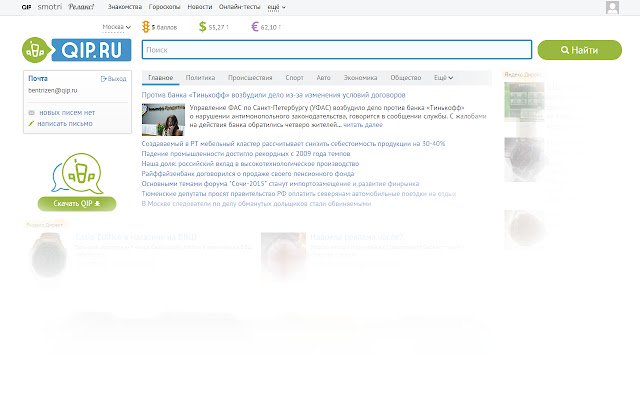640x400 pixels.
Task: Switch to the Авто tab
Action: point(323,78)
